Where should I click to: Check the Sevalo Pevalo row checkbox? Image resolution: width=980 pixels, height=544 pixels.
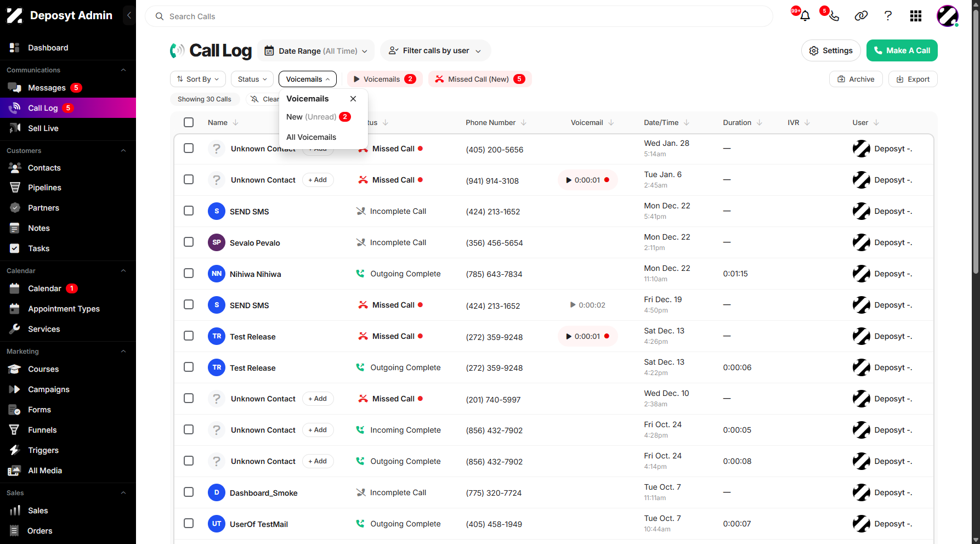[189, 242]
